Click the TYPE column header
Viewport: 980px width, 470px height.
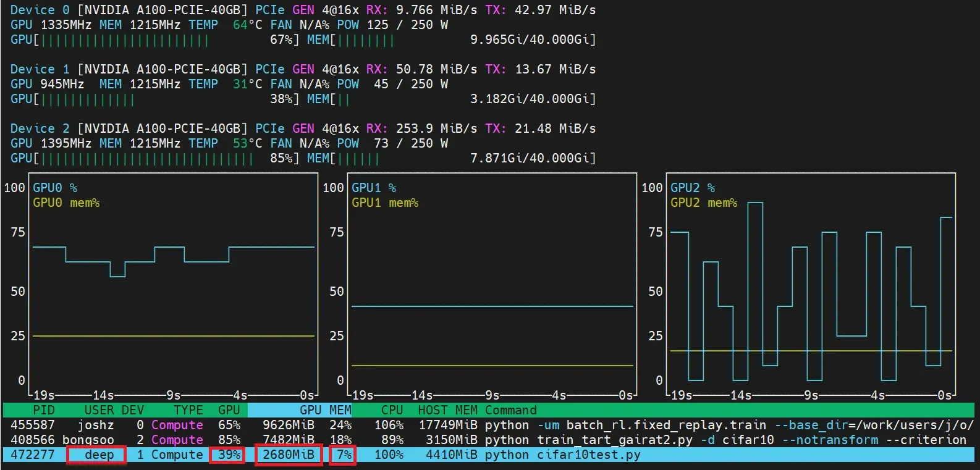coord(188,410)
